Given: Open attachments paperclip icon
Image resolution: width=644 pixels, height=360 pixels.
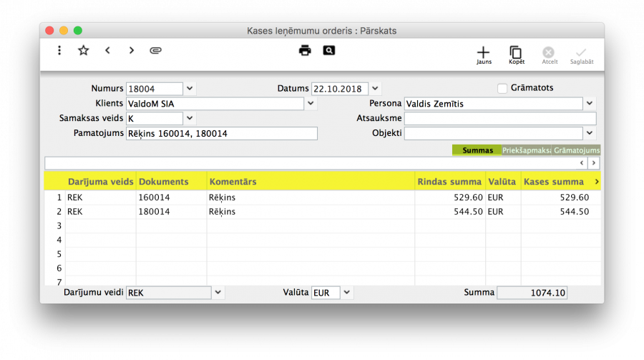Looking at the screenshot, I should pyautogui.click(x=155, y=50).
